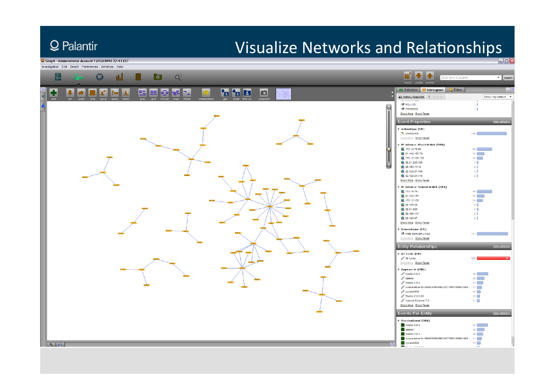Open the Show 7 By Default dropdown
This screenshot has height=392, width=555.
pos(498,97)
